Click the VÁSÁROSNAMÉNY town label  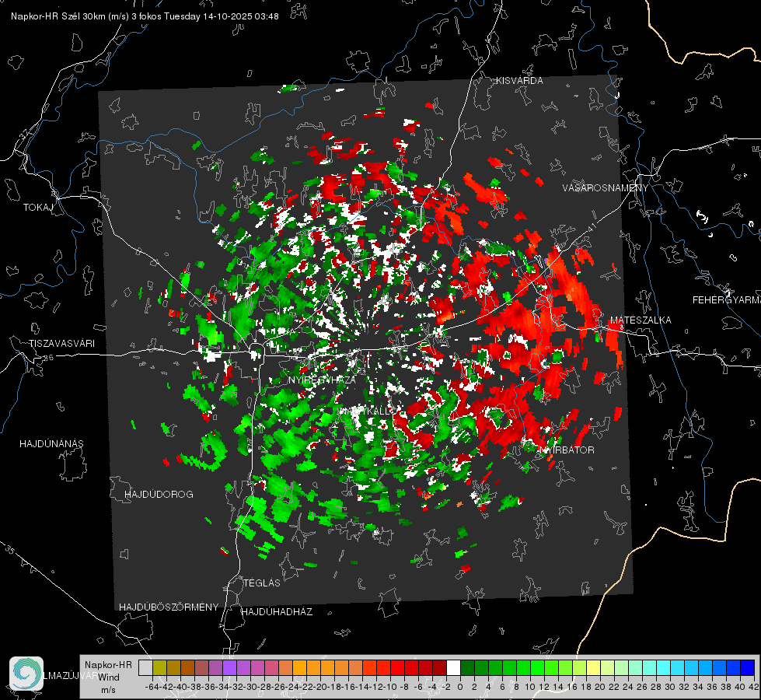click(606, 188)
